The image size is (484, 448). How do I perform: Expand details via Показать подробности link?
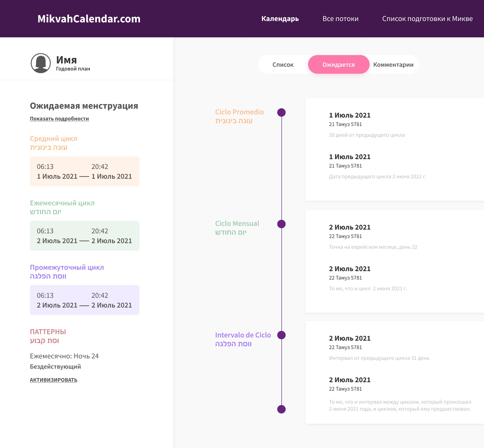point(59,119)
